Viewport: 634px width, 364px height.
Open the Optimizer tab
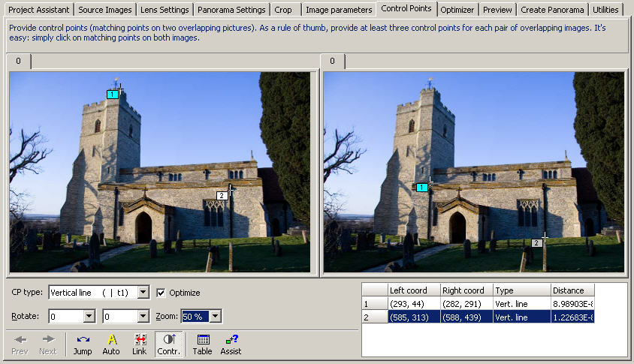tap(457, 10)
